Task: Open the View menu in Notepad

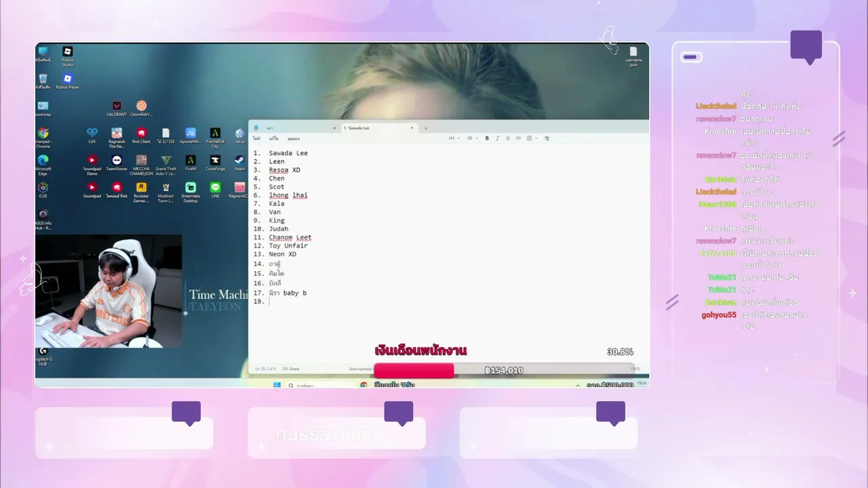Action: (x=294, y=138)
